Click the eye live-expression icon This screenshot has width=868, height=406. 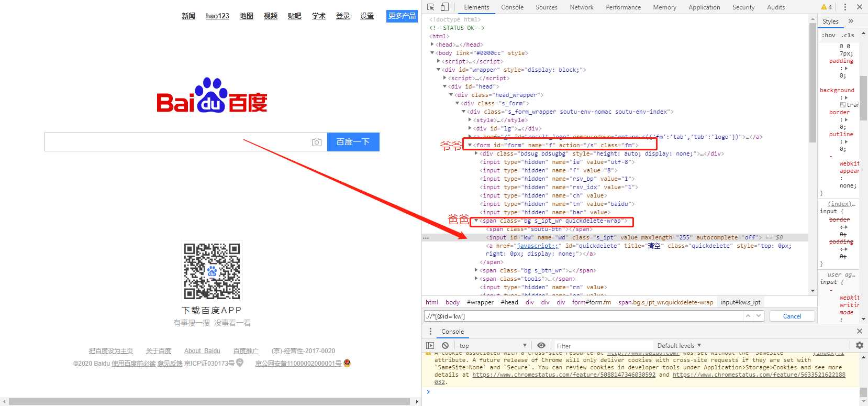pos(541,346)
